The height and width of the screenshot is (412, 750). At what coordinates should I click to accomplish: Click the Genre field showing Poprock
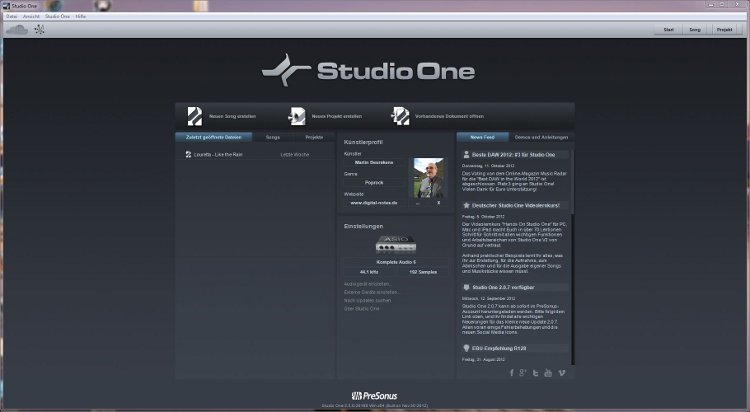[x=374, y=183]
